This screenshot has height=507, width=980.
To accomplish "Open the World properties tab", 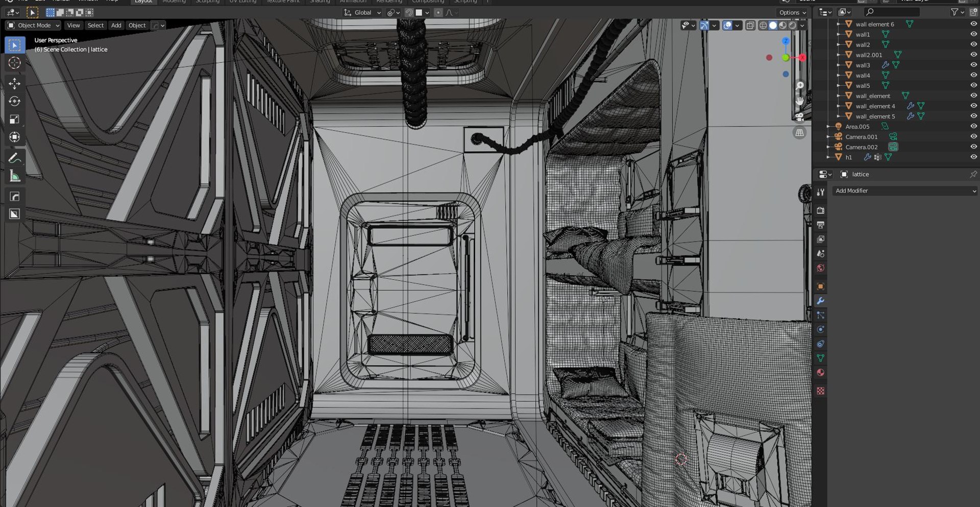I will point(820,268).
